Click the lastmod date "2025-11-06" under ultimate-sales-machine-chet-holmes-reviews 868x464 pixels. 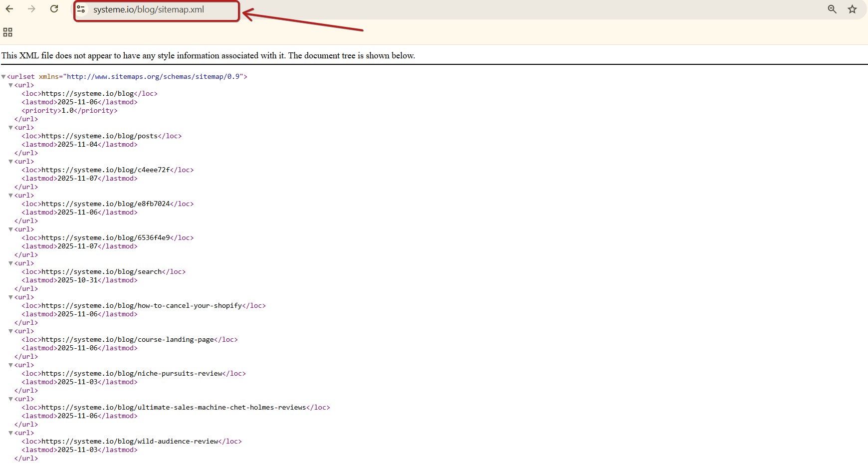78,416
